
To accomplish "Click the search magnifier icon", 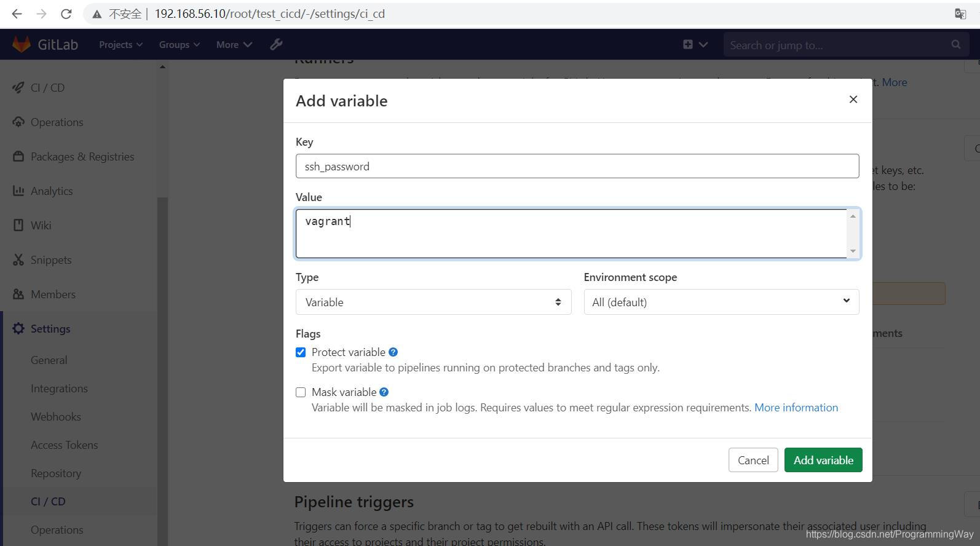I will click(956, 44).
